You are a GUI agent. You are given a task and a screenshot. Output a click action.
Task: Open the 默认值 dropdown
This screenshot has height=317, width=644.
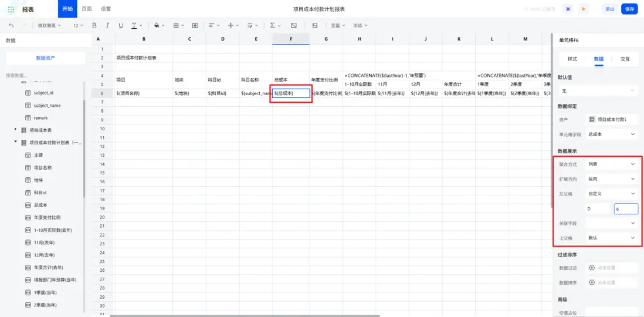pyautogui.click(x=598, y=90)
